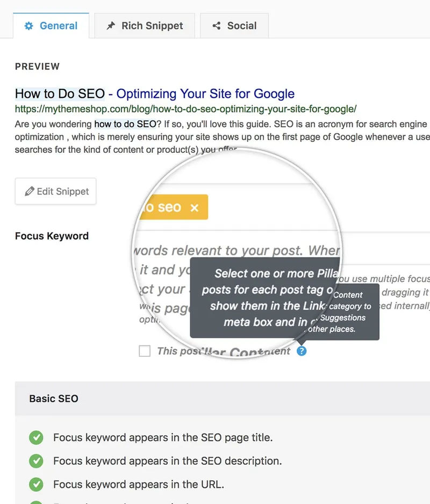Open the snippet editor via Edit Snippet
The image size is (430, 504).
point(55,191)
